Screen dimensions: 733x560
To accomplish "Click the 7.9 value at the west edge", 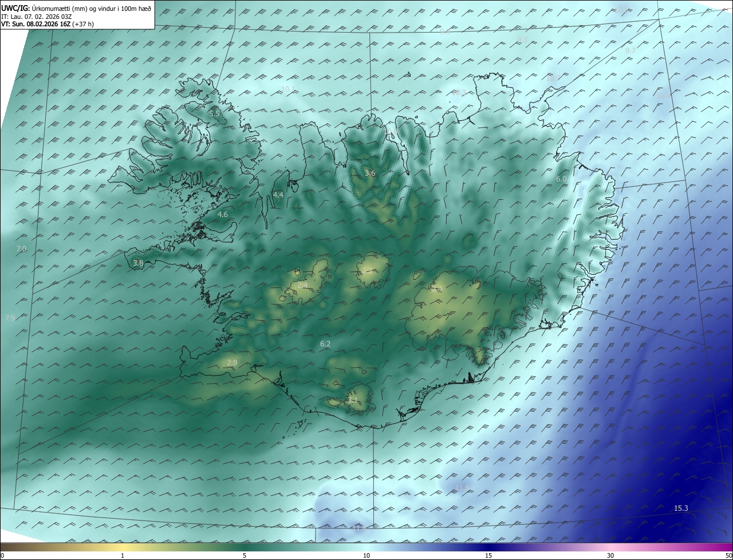I will click(10, 318).
